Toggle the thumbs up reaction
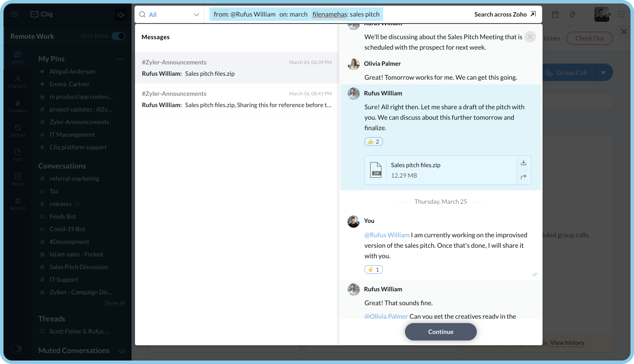The width and height of the screenshot is (634, 364). 373,142
